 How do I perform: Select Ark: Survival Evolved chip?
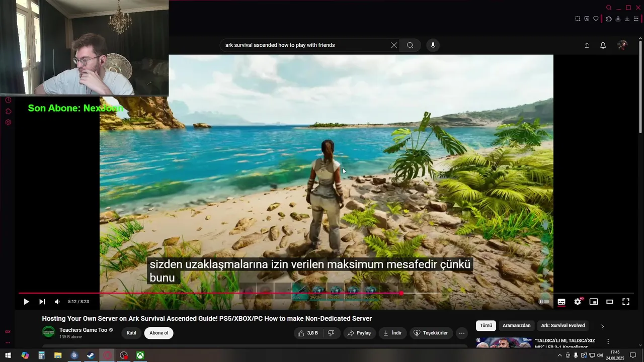[x=563, y=326]
